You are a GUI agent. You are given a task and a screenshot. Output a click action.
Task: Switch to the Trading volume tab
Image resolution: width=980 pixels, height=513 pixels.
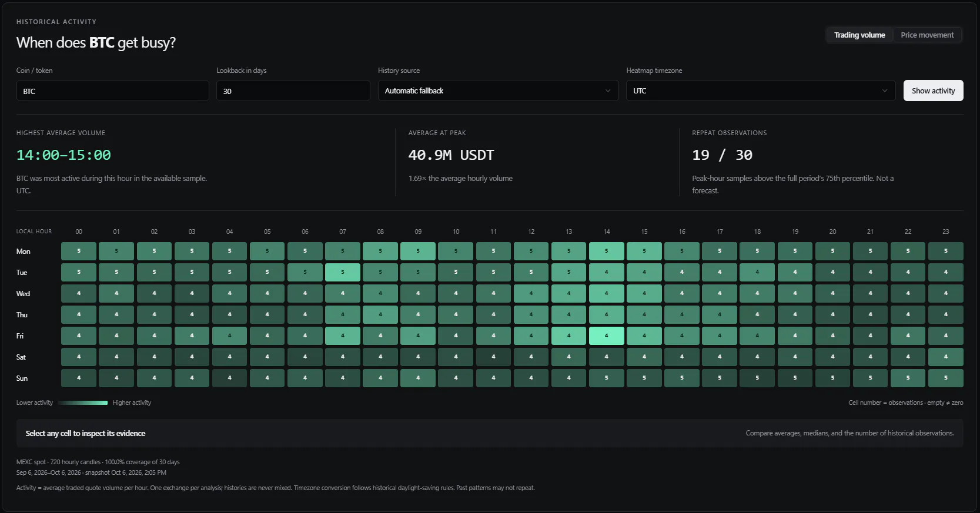pos(859,35)
